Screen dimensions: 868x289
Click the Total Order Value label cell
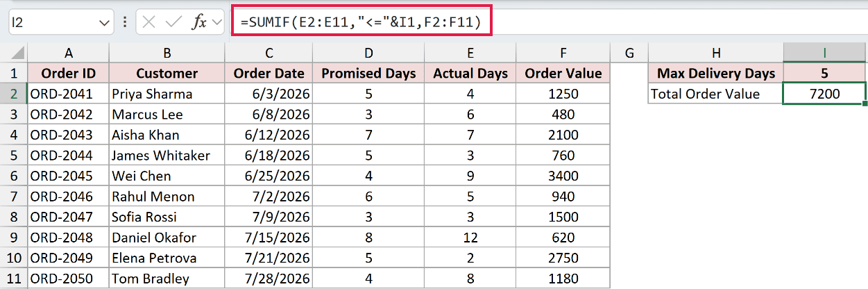point(715,94)
